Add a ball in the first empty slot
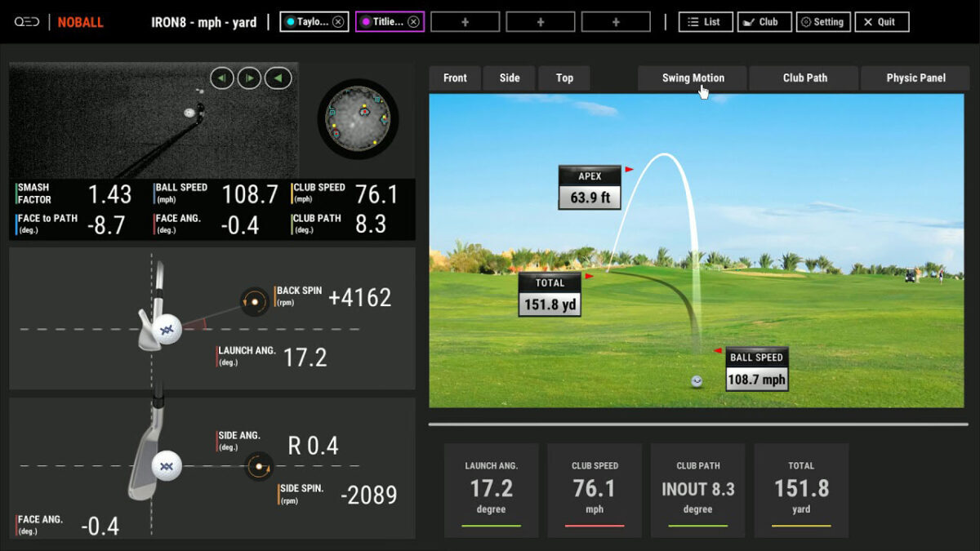The image size is (980, 551). tap(465, 22)
